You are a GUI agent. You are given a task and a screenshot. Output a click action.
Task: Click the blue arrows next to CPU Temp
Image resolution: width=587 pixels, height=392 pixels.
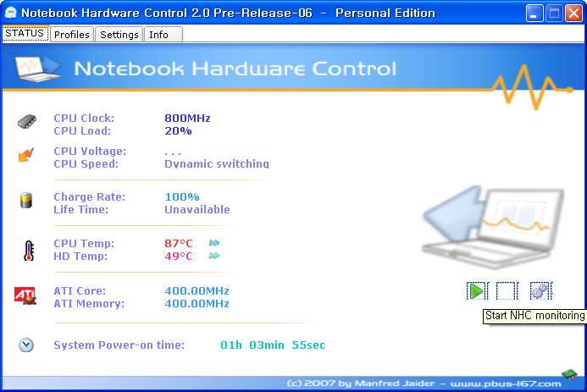pos(214,243)
